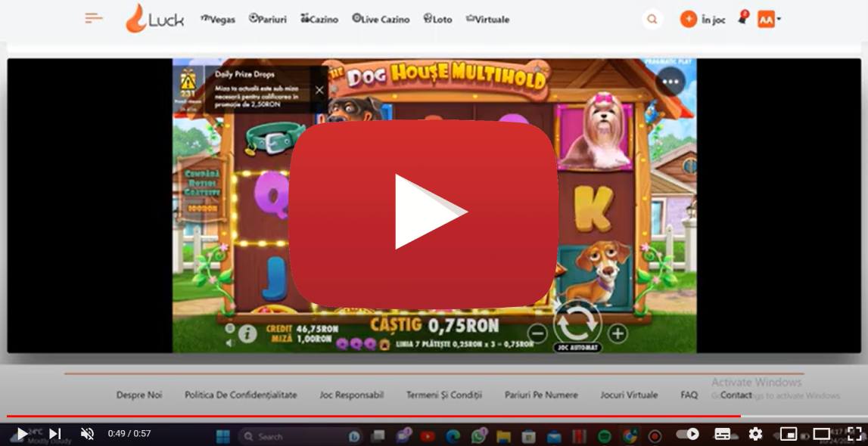The height and width of the screenshot is (446, 868).
Task: Click the Joc Automat autoplay button
Action: [577, 348]
